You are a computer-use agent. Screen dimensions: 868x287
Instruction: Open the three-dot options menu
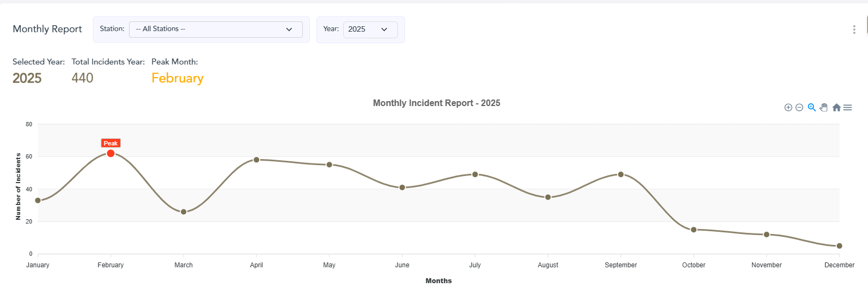coord(854,30)
